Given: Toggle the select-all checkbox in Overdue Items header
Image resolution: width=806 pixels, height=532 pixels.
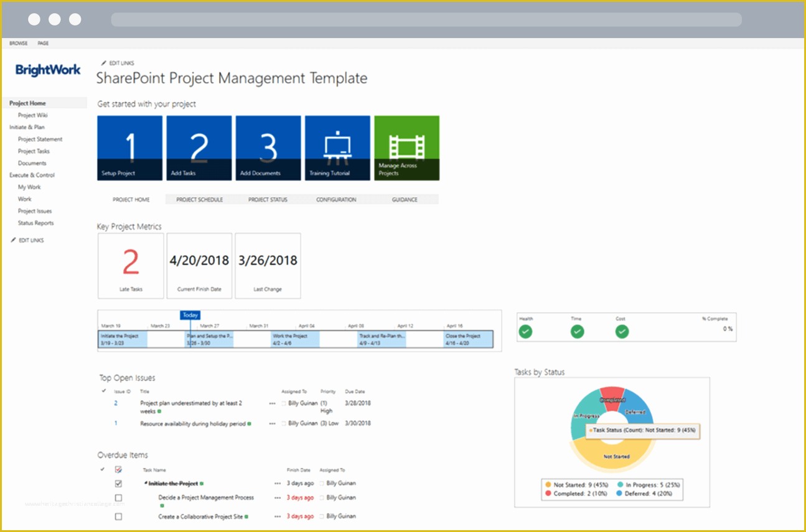Looking at the screenshot, I should click(x=118, y=470).
